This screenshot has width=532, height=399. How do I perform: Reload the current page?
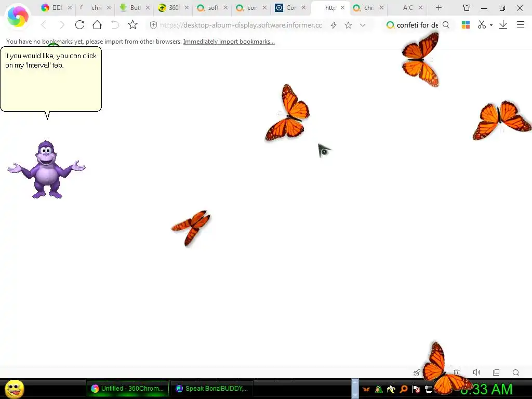(79, 25)
